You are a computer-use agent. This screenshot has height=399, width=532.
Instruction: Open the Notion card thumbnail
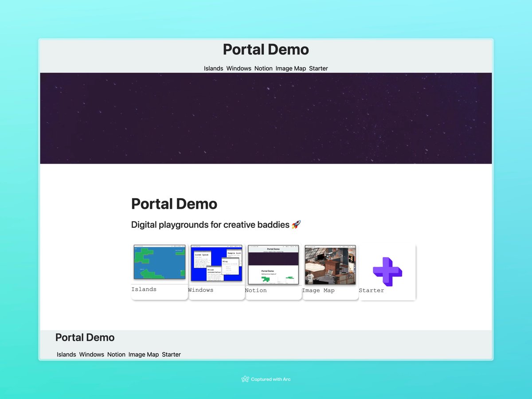pyautogui.click(x=273, y=265)
